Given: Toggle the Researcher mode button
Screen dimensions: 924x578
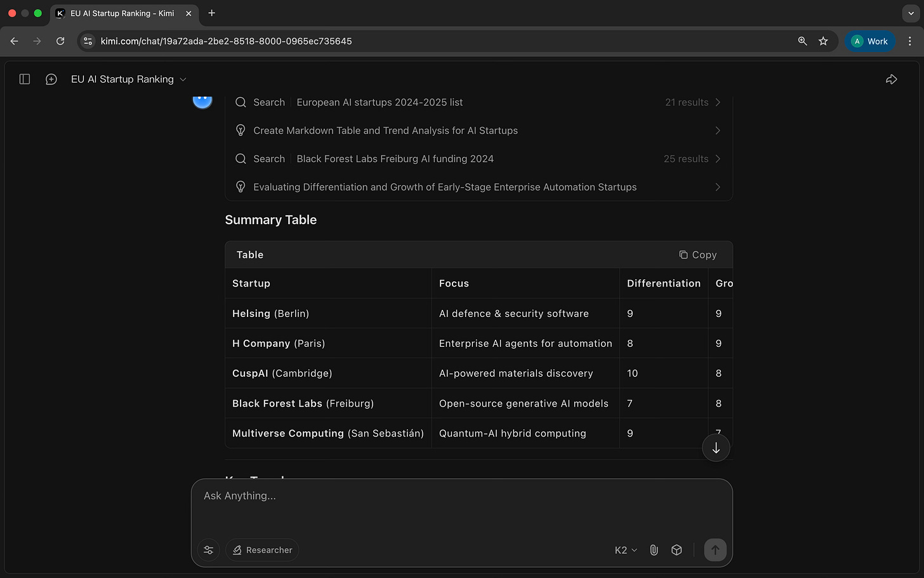Looking at the screenshot, I should tap(262, 550).
